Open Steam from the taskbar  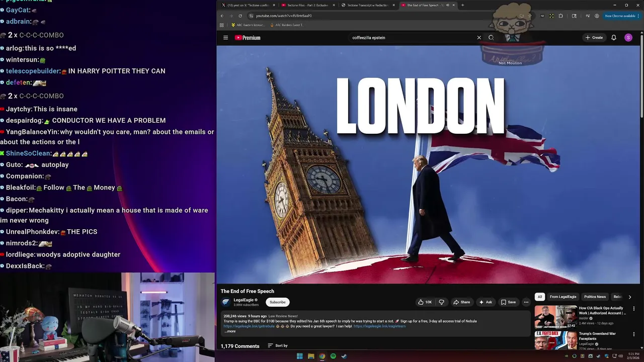coord(344,356)
